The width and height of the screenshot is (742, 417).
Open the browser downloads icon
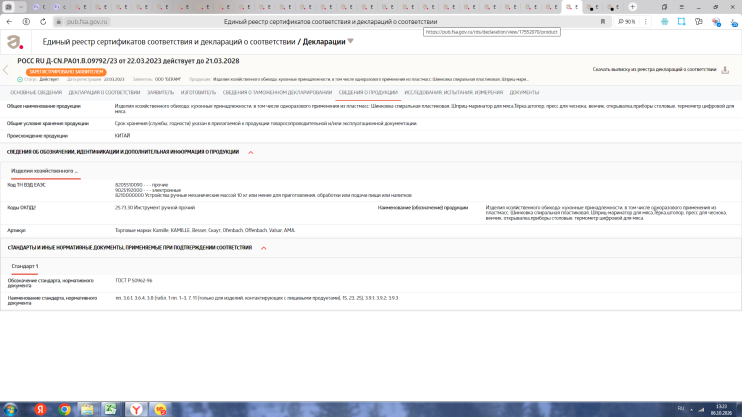point(733,22)
